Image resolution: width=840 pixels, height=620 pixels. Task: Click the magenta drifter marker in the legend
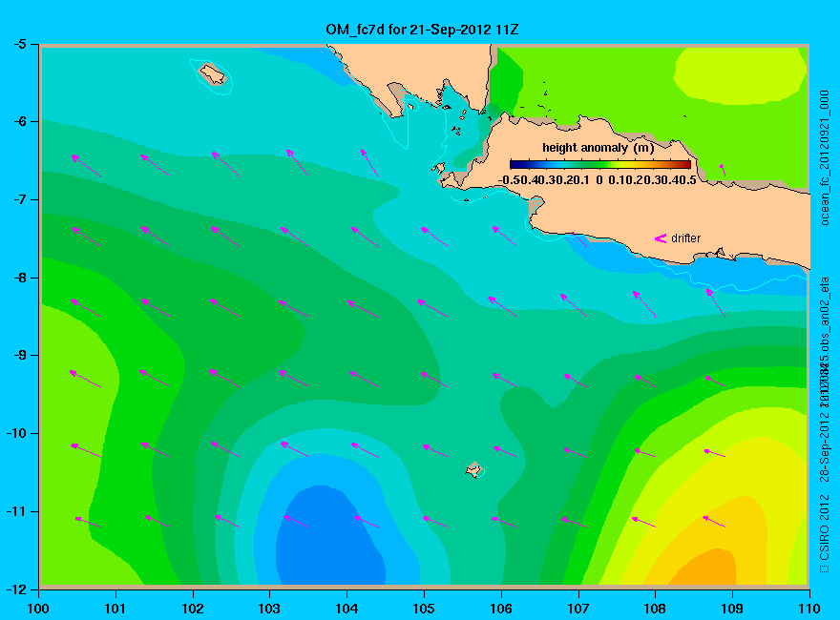coord(660,238)
